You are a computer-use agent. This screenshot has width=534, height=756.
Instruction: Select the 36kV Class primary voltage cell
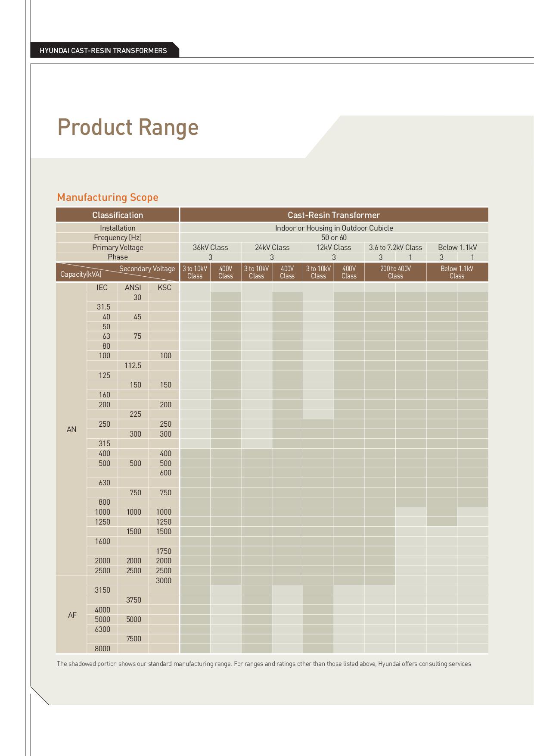pos(210,247)
